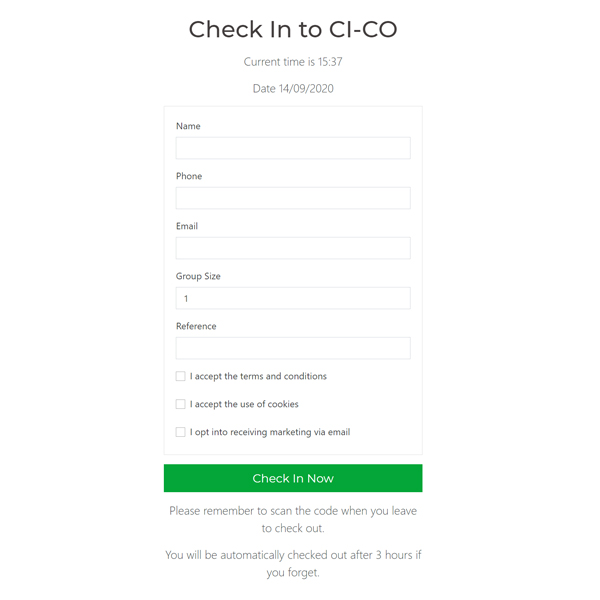Click the 'Name' field label
This screenshot has height=600, width=600.
(188, 126)
